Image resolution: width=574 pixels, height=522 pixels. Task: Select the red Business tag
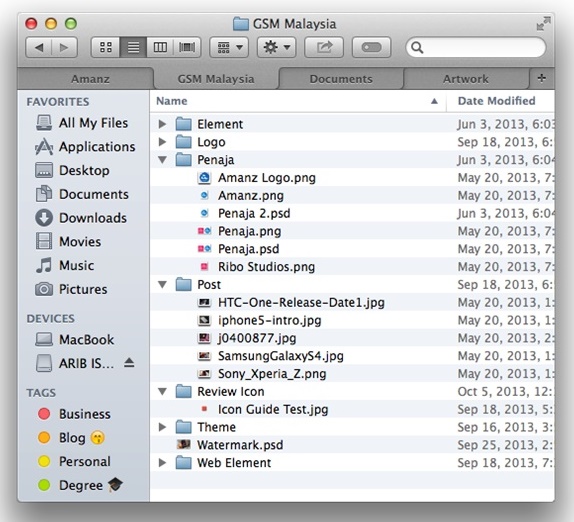(74, 414)
